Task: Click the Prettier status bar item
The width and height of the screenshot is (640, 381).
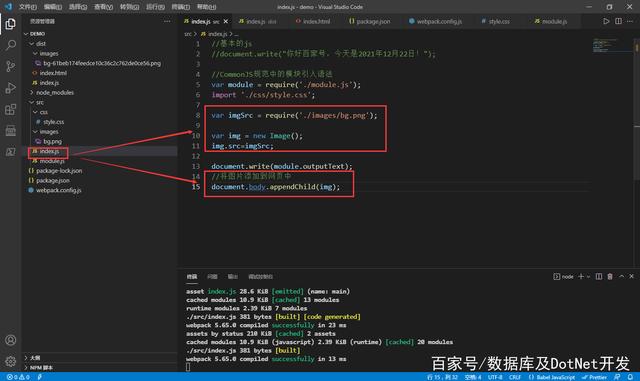Action: point(595,377)
